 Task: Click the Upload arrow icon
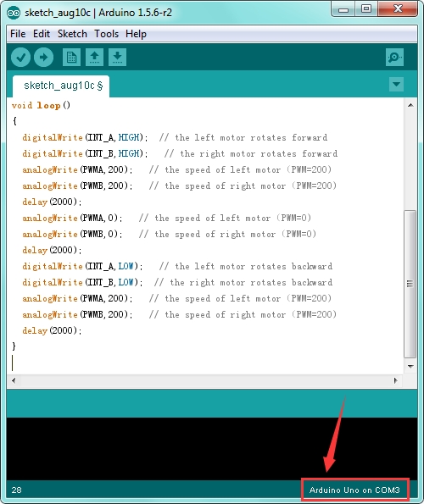click(44, 58)
